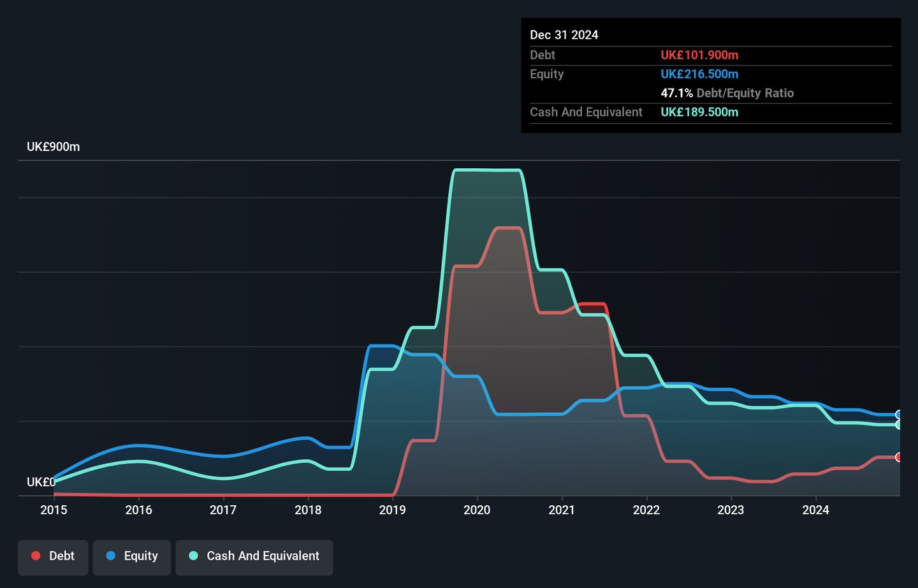Toggle the Debt series legend button
The width and height of the screenshot is (918, 588).
coord(53,557)
